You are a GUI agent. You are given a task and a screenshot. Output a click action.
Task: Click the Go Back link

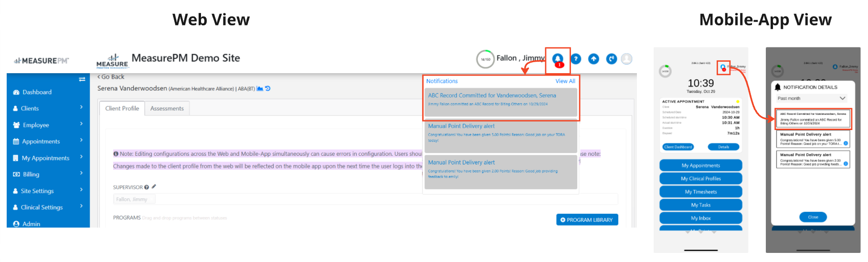[111, 77]
